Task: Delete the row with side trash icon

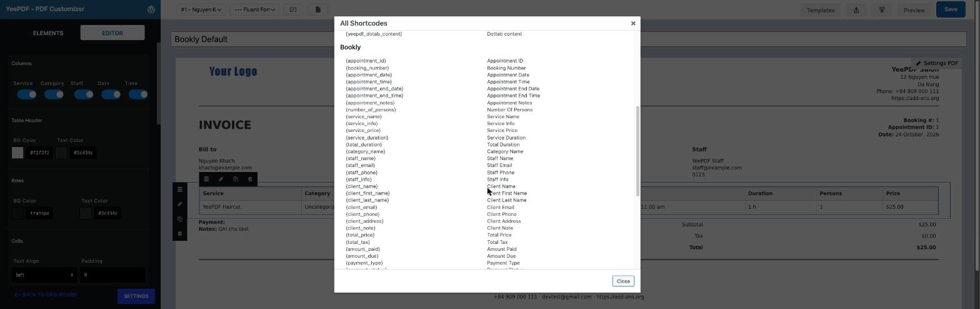Action: point(180,233)
